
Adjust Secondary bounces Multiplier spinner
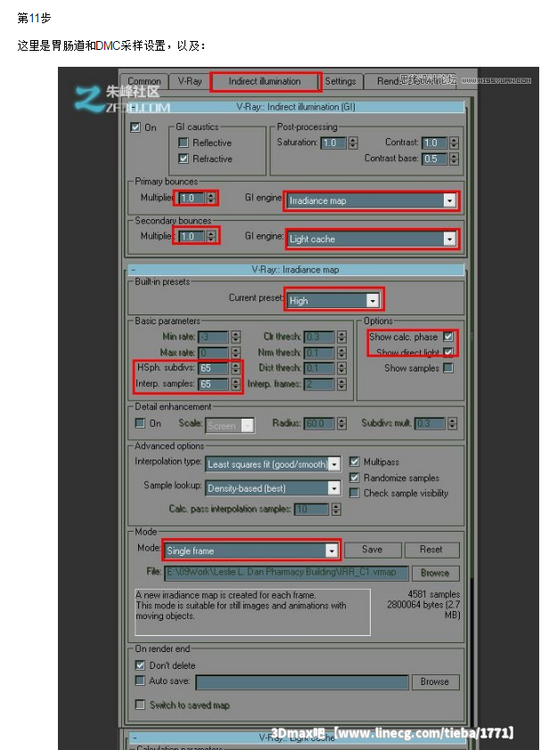point(211,236)
